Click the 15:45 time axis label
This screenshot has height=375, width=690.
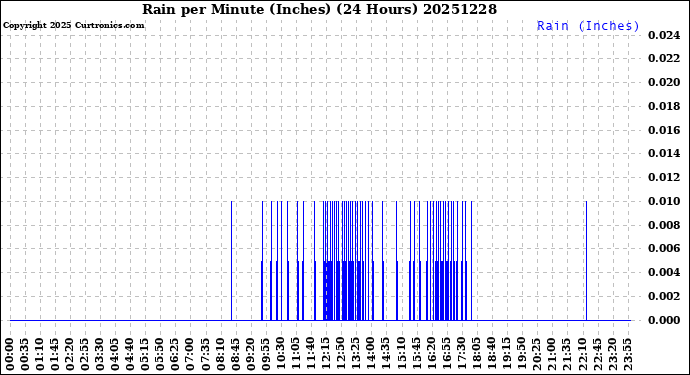(x=416, y=355)
